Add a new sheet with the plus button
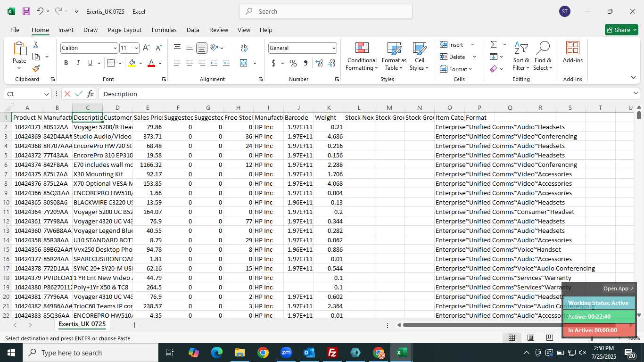This screenshot has height=362, width=644. tap(134, 325)
